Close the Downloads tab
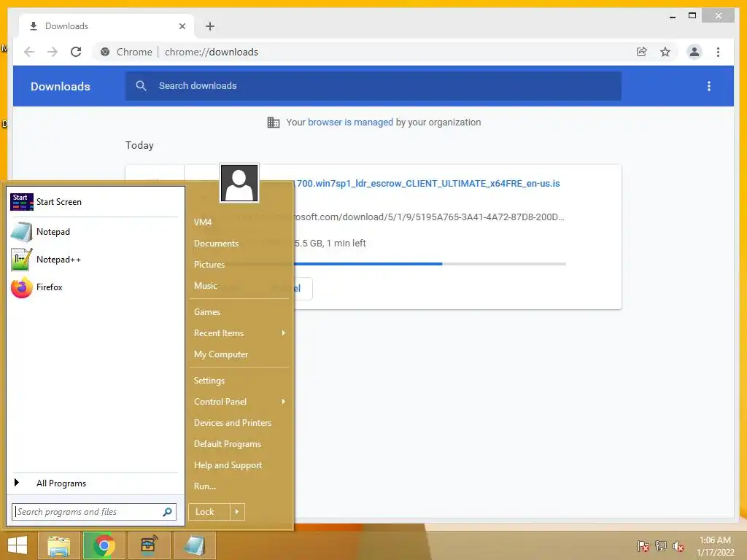The image size is (747, 560). click(x=182, y=26)
